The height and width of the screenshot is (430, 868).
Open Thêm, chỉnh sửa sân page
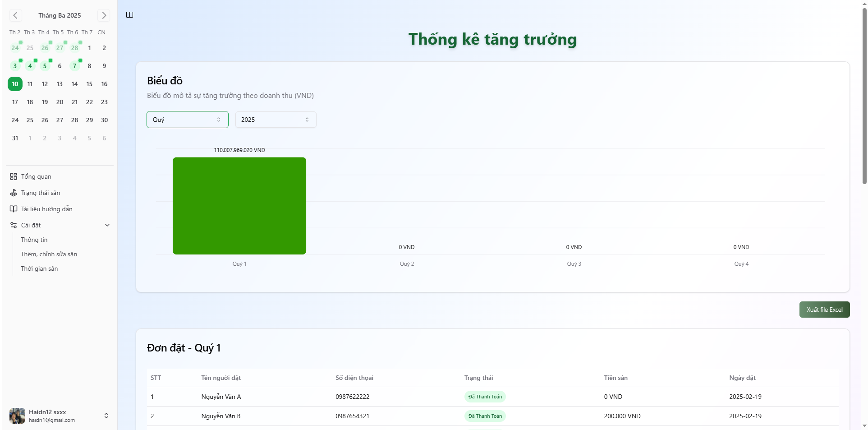(49, 254)
